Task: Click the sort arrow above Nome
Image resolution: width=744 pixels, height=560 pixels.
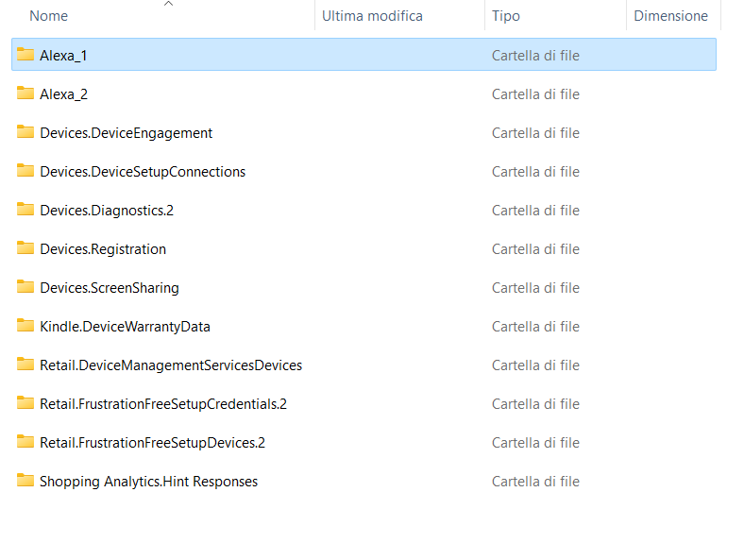Action: coord(168,4)
